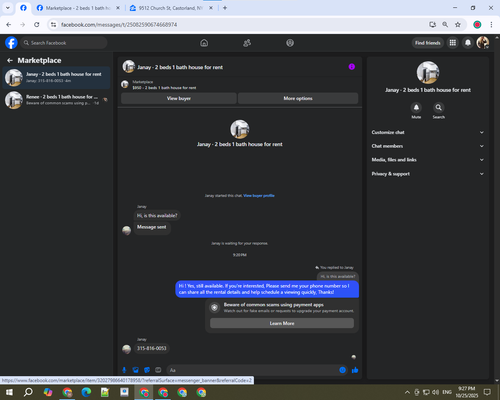Click the More options button

tap(298, 98)
